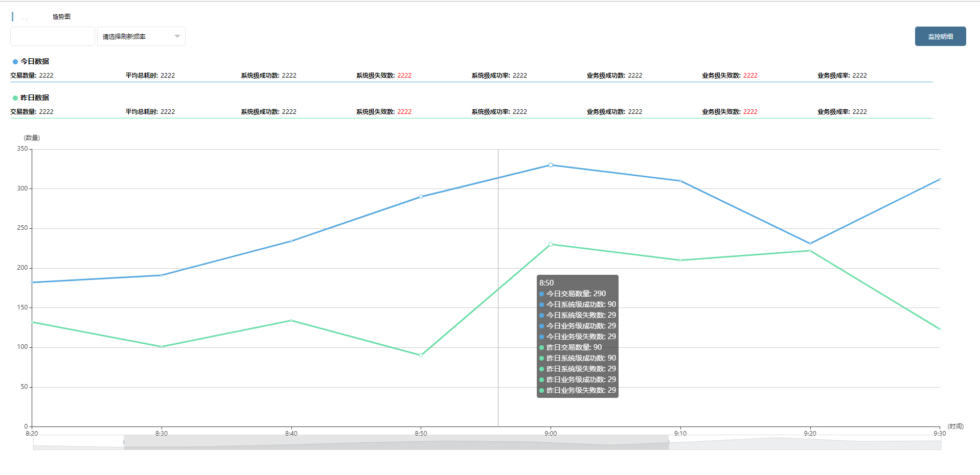Click red 系统级失败数 value in 昨日数据 row
Viewport: 980px width, 475px height.
click(404, 112)
